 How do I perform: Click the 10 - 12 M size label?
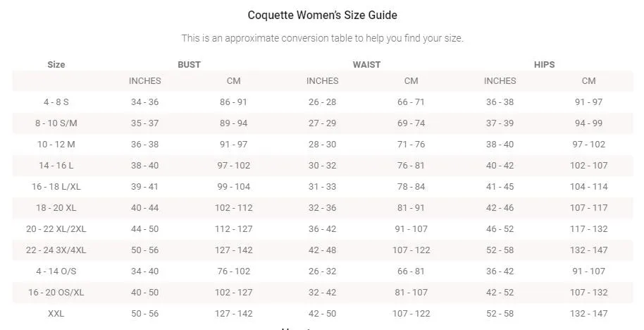(x=56, y=145)
